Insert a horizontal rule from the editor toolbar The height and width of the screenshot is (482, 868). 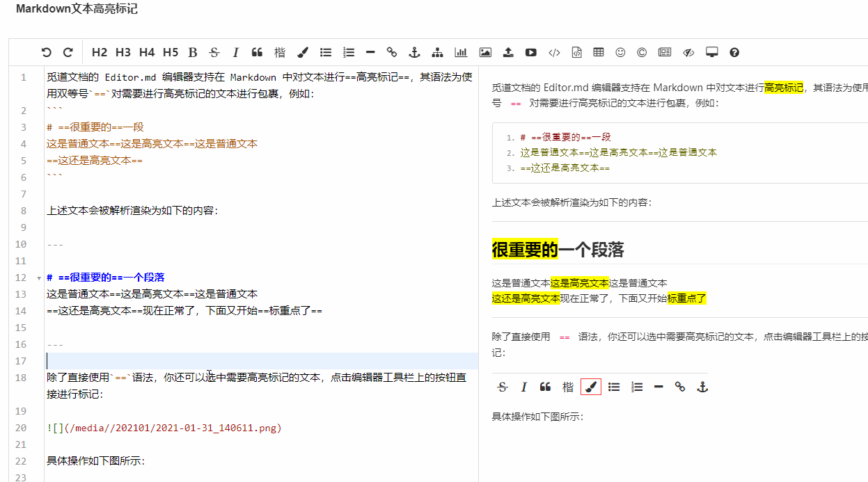[370, 52]
